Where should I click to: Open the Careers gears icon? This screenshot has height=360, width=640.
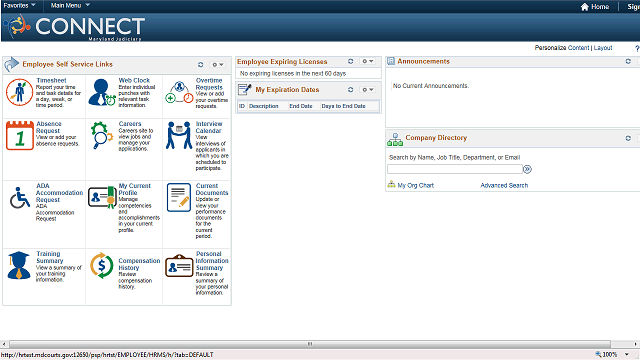(101, 136)
